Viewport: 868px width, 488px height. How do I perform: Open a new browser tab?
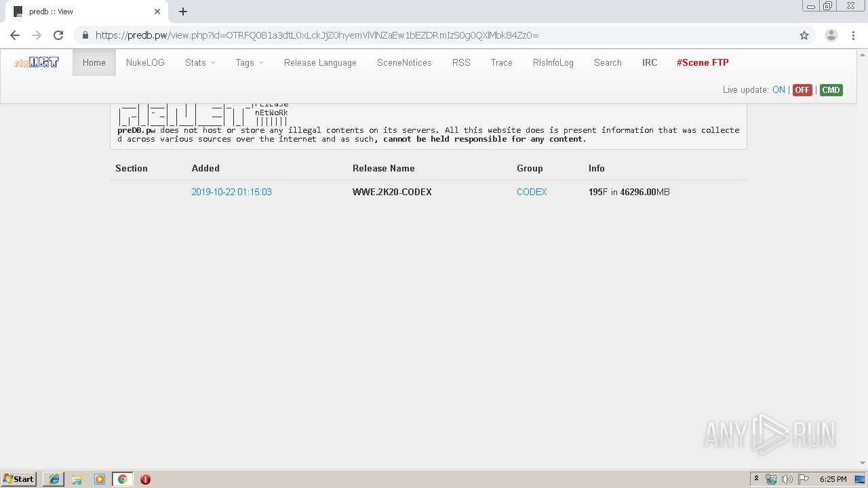click(x=183, y=12)
